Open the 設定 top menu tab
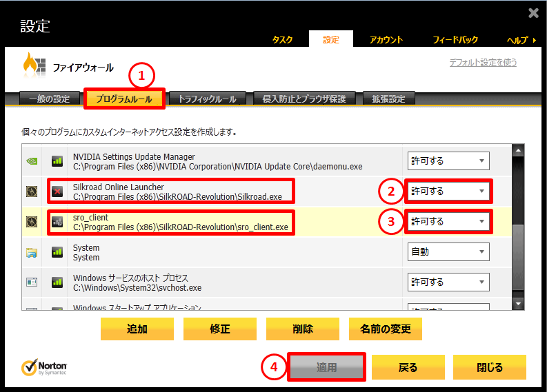Screen dimensions: 547x392 [331, 39]
